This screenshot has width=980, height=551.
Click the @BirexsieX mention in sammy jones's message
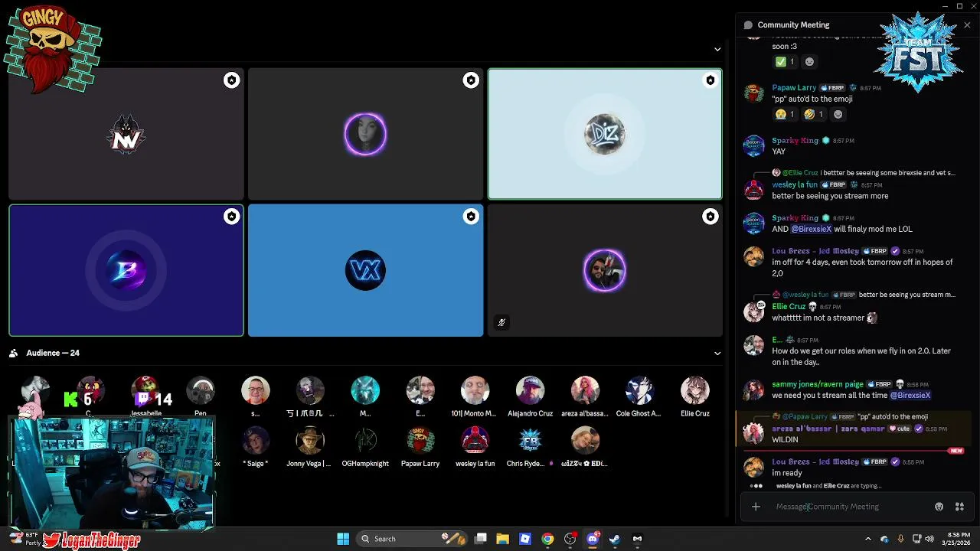pos(910,396)
